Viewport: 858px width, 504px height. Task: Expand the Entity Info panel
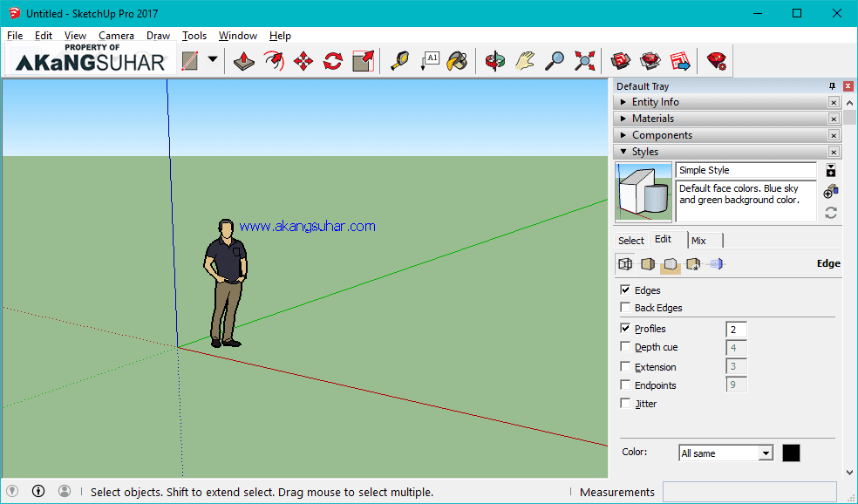click(x=623, y=102)
